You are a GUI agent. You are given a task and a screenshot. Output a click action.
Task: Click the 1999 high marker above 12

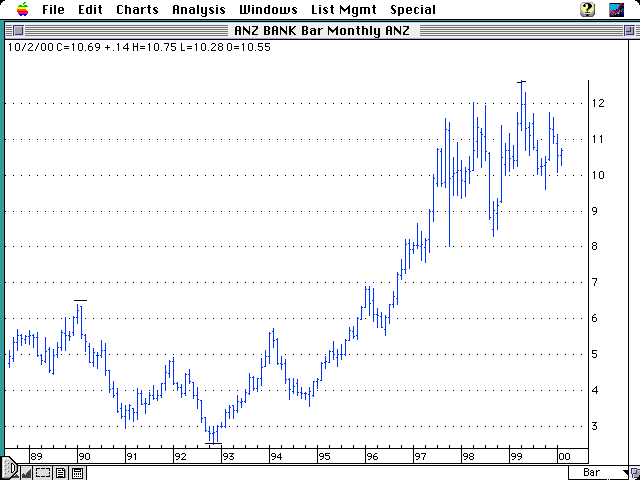click(522, 82)
